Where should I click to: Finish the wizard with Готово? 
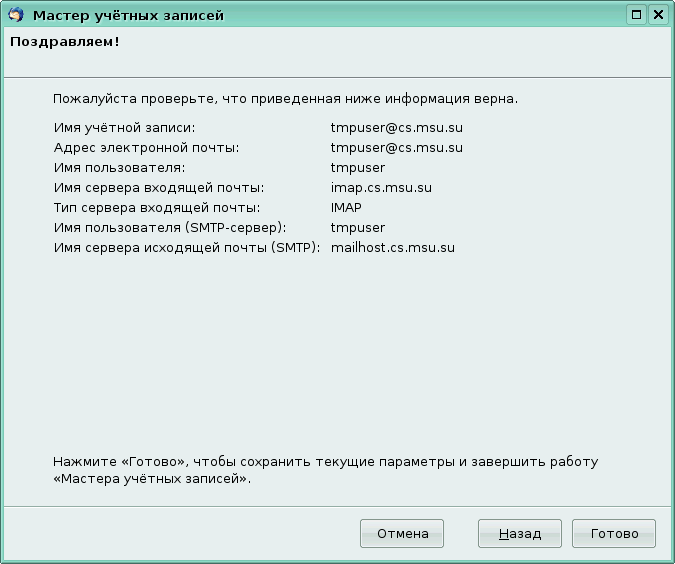click(614, 534)
